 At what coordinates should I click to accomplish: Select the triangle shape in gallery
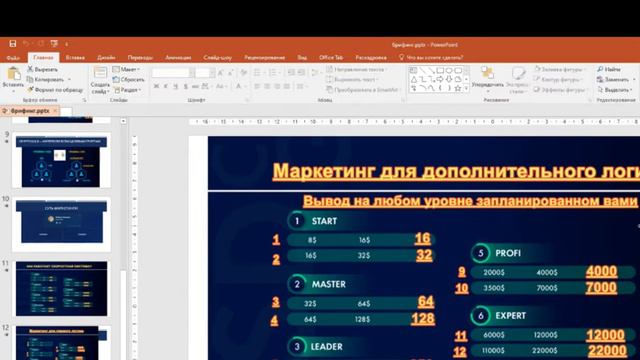(413, 79)
